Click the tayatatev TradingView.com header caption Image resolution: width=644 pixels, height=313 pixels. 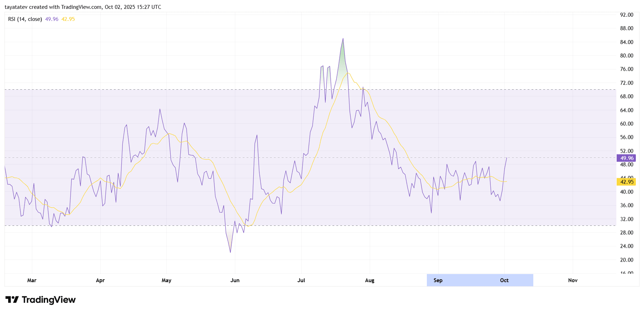pos(83,7)
